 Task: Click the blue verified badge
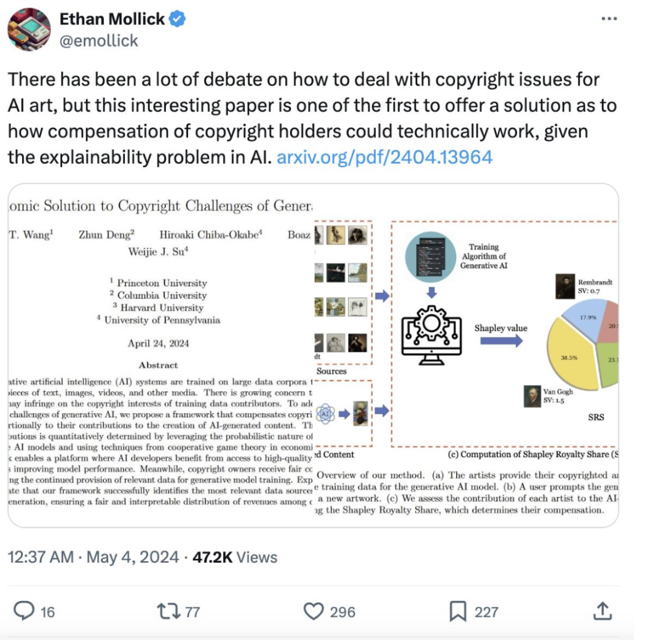[177, 19]
